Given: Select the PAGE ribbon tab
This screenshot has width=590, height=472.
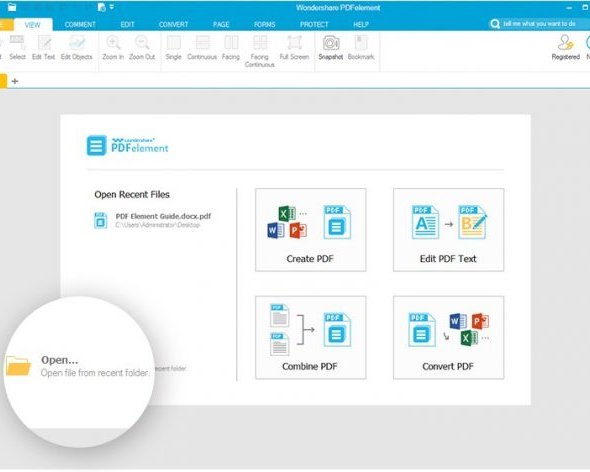Looking at the screenshot, I should click(221, 25).
